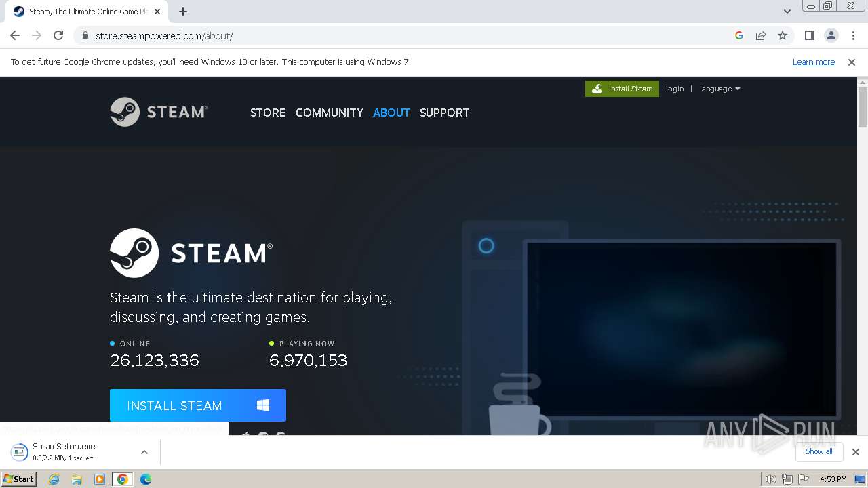Screen dimensions: 868x488
Task: Open the SUPPORT menu
Action: click(x=444, y=113)
